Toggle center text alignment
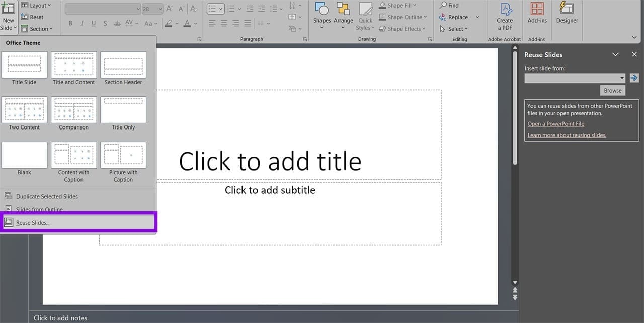The height and width of the screenshot is (323, 644). click(224, 24)
